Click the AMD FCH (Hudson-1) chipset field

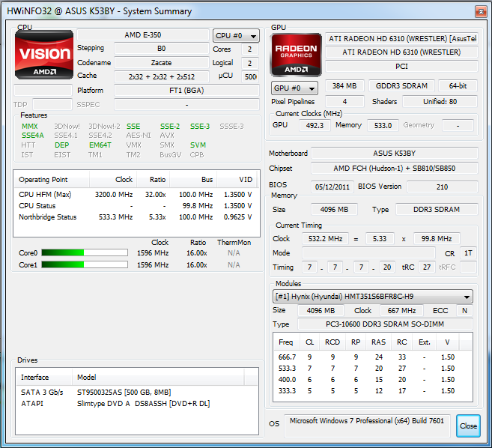[395, 169]
